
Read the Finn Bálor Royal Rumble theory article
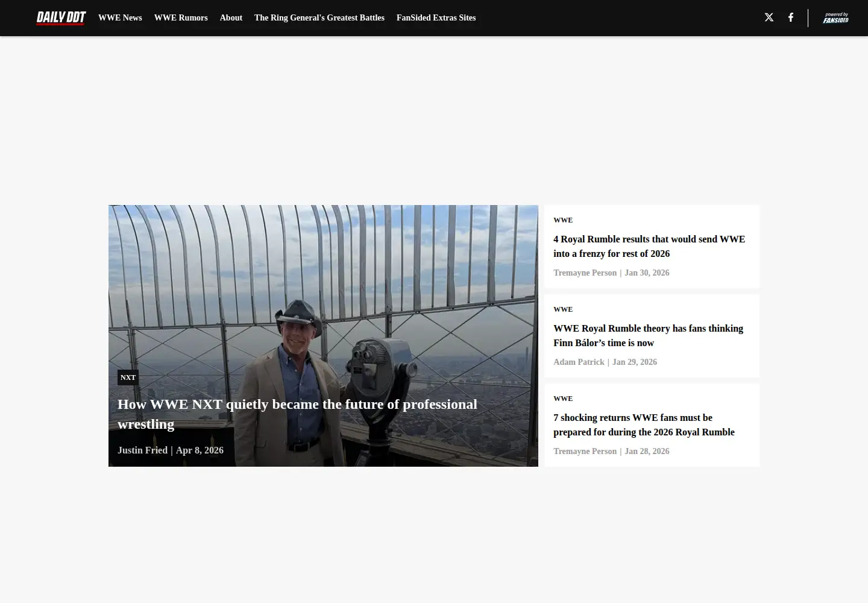pos(648,336)
